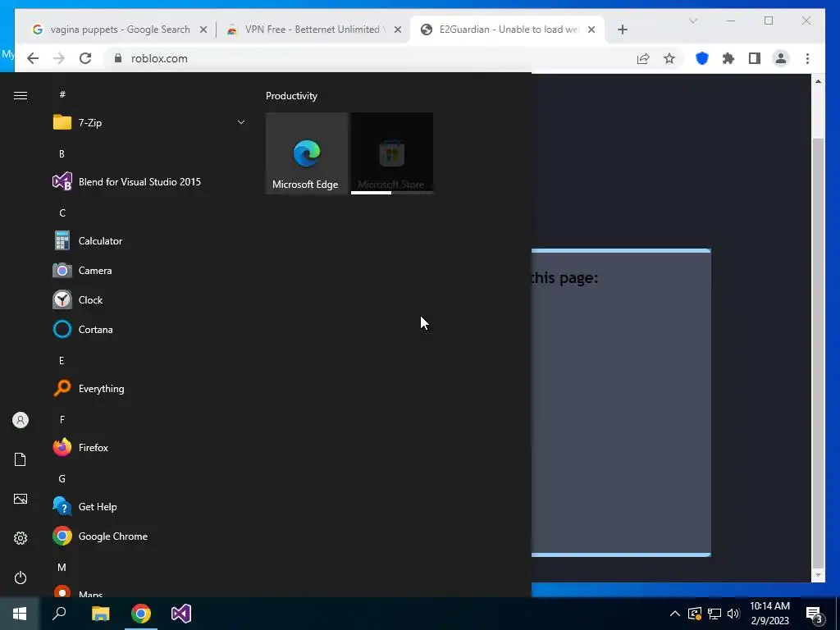The width and height of the screenshot is (840, 630).
Task: Launch Blend for Visual Studio 2015
Action: tap(149, 181)
